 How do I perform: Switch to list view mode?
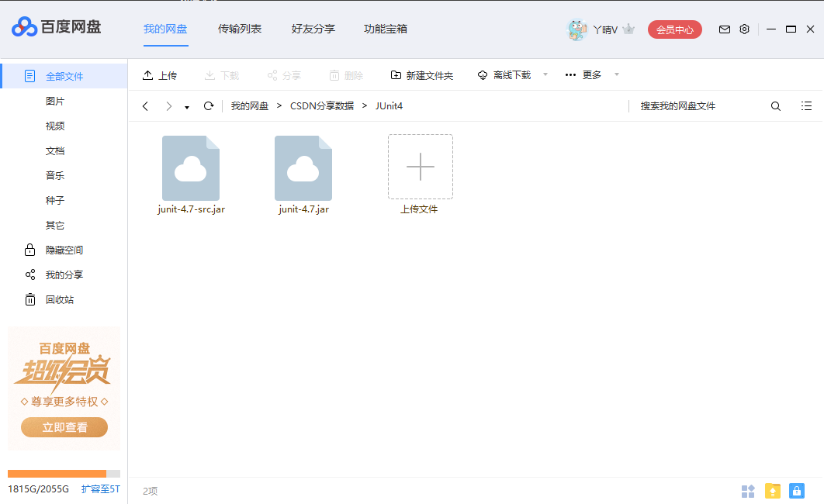(806, 106)
